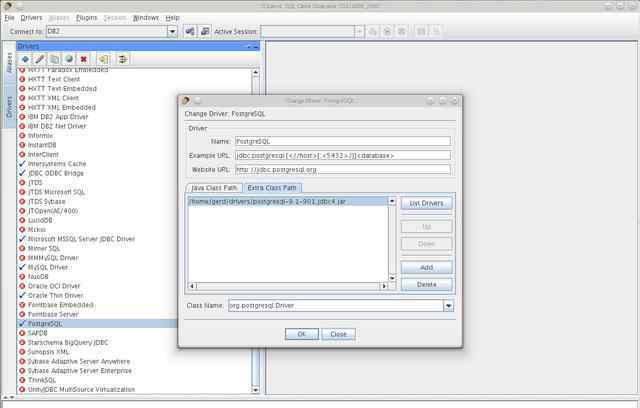The width and height of the screenshot is (640, 408).
Task: Click the drivers list scroll up arrow
Action: pyautogui.click(x=256, y=73)
